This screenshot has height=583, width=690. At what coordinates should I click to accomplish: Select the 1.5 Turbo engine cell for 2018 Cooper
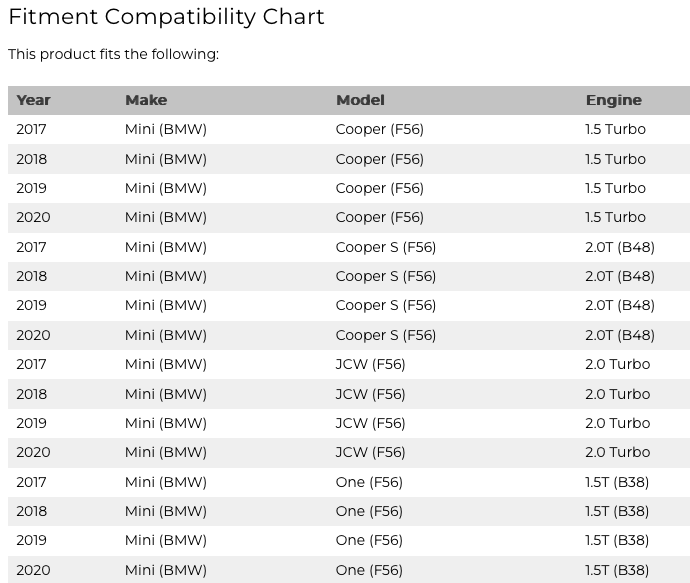click(x=615, y=159)
